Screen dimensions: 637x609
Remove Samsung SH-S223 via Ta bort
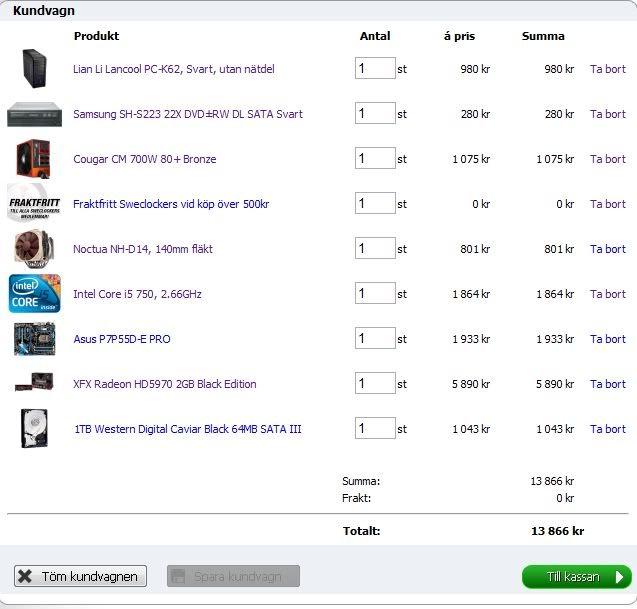[x=608, y=114]
